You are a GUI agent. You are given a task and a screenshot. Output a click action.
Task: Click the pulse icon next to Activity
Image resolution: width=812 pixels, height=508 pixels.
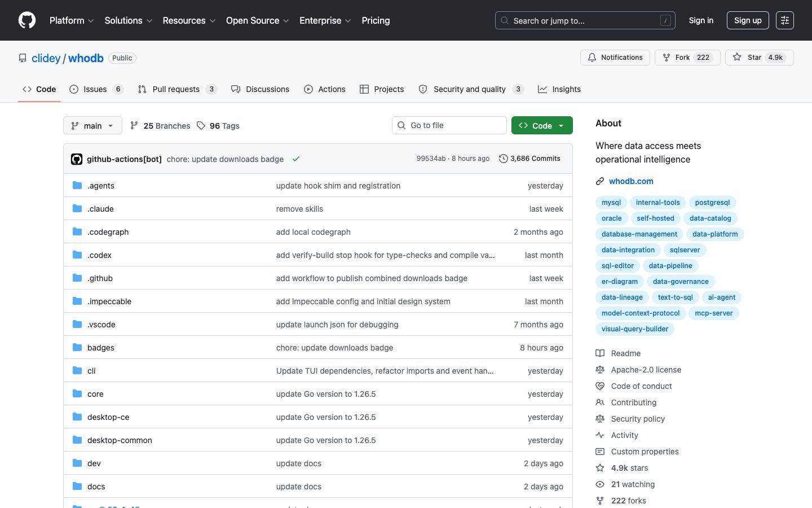click(600, 435)
